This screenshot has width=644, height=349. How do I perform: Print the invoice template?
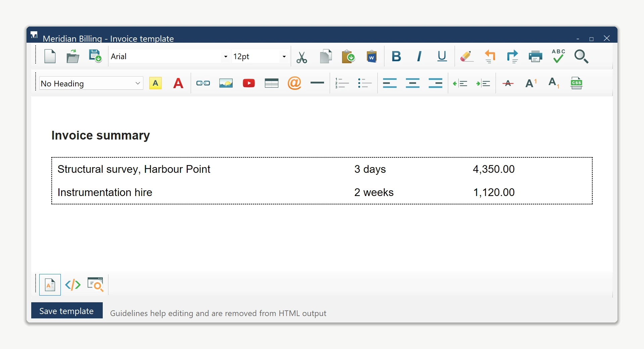(536, 56)
